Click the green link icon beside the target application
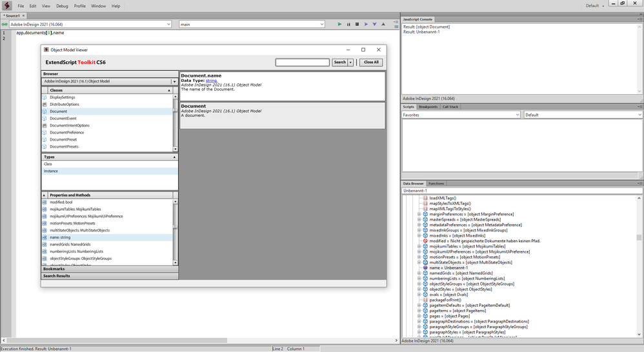 coord(5,24)
